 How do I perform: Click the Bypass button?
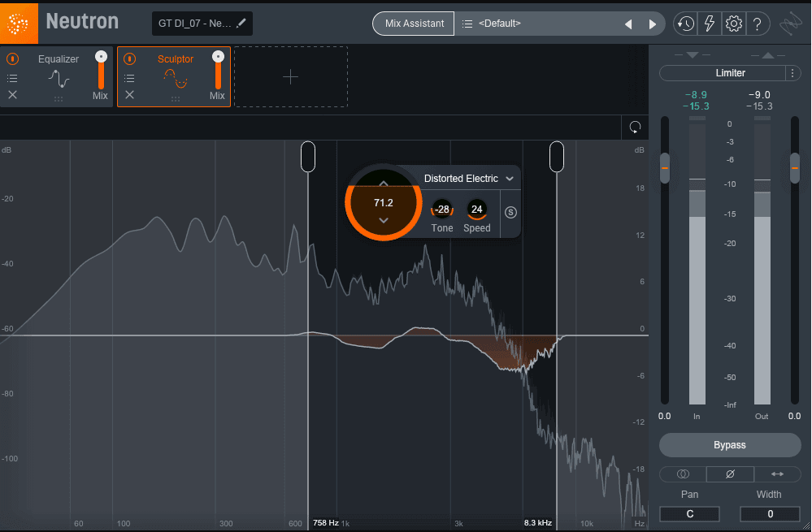(730, 445)
